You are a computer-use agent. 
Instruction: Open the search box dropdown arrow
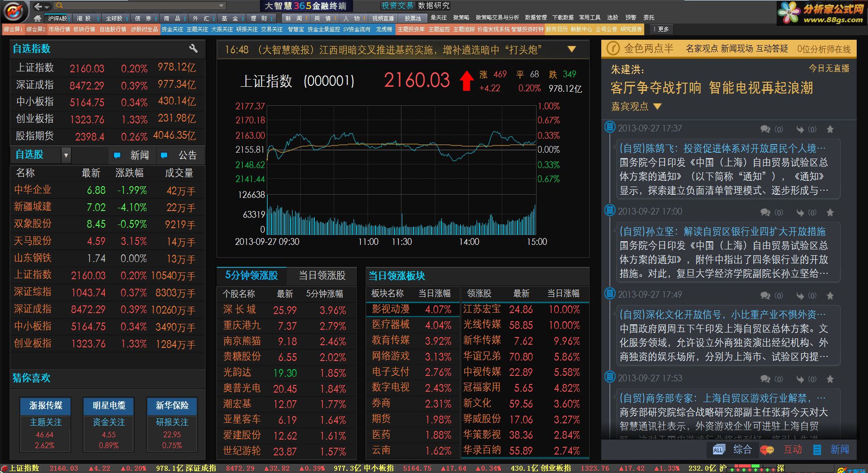pyautogui.click(x=221, y=6)
